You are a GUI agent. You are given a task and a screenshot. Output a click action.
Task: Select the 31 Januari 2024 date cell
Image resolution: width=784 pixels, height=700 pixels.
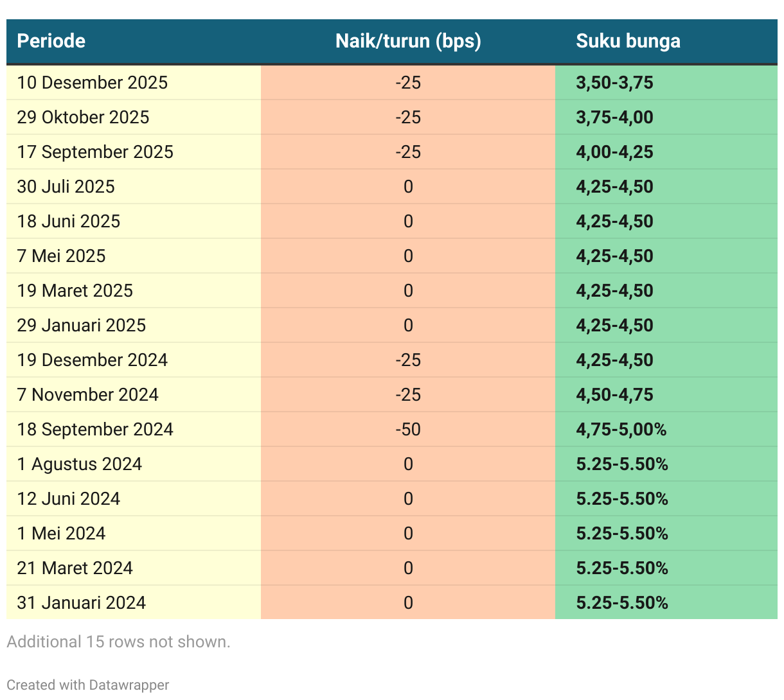[82, 603]
